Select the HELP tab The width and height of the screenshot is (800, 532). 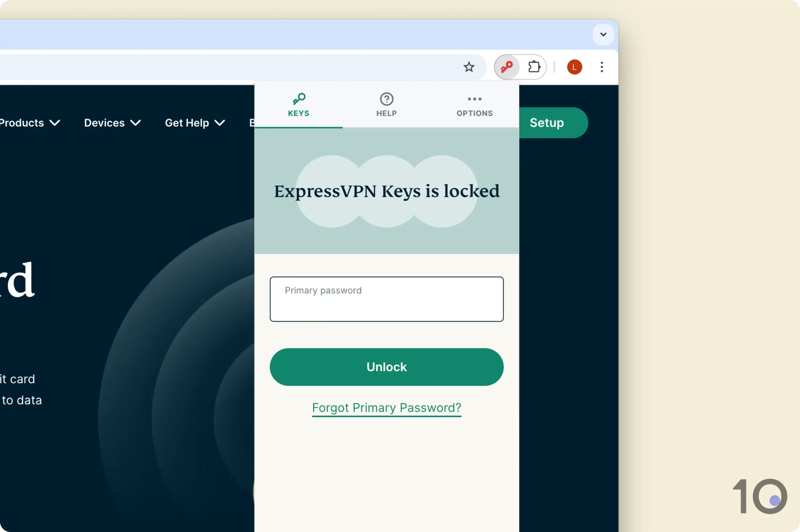tap(386, 104)
